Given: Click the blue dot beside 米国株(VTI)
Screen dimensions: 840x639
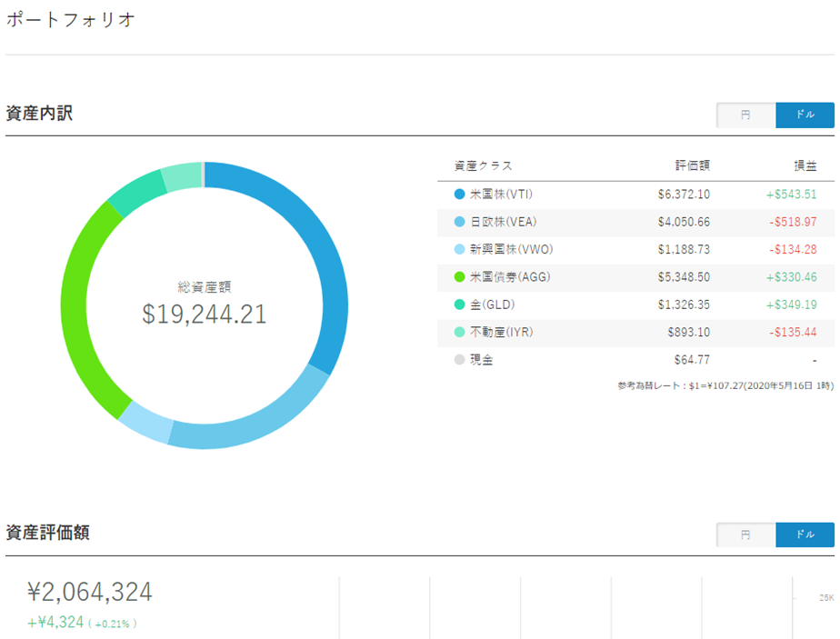Looking at the screenshot, I should click(x=459, y=195).
